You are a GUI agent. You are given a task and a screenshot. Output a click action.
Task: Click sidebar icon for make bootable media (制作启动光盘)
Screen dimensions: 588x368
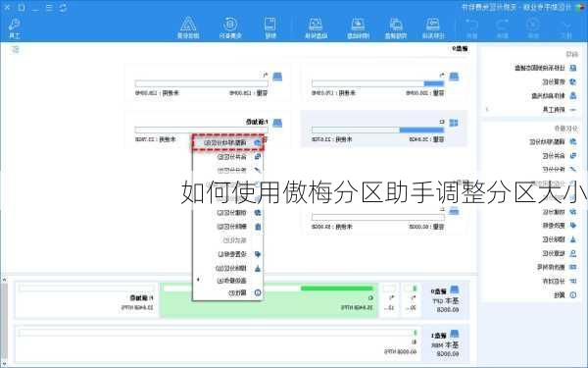click(573, 95)
